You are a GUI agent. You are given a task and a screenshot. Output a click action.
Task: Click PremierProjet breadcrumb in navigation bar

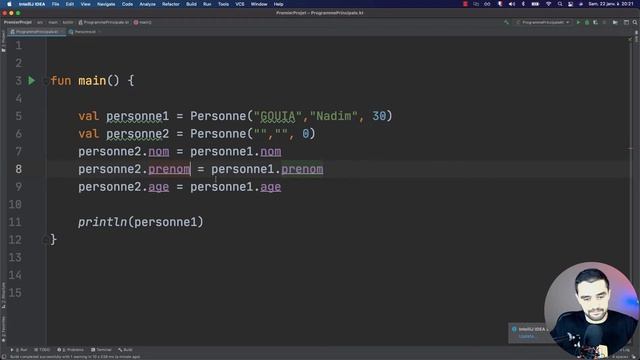(x=18, y=22)
